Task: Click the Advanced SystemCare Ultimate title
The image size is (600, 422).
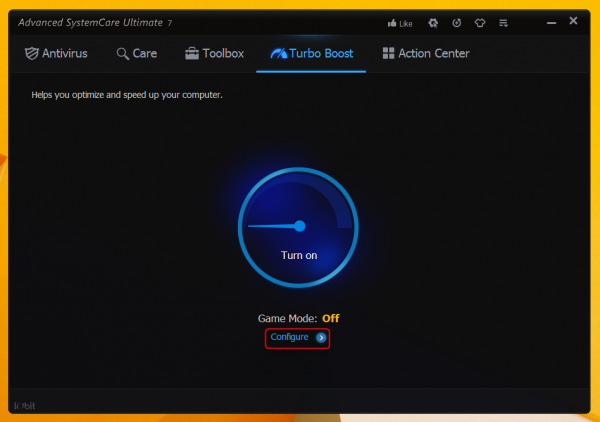Action: [x=95, y=23]
